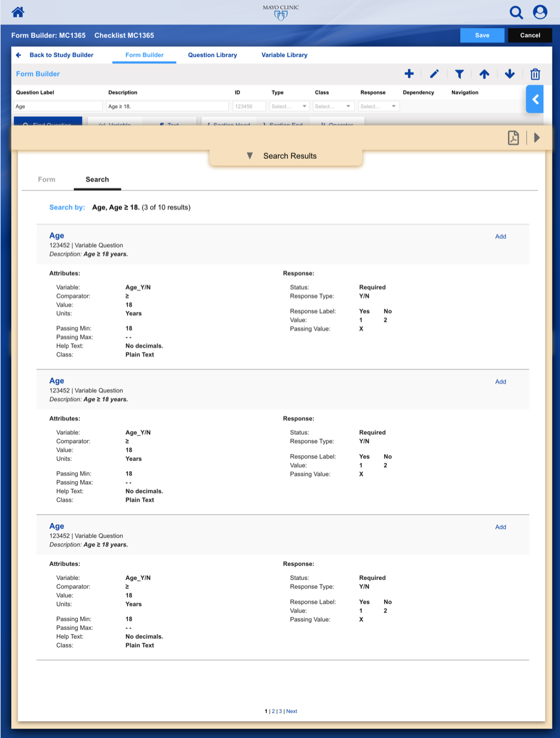The width and height of the screenshot is (560, 738).
Task: Open the Type Select dropdown
Action: click(x=289, y=106)
